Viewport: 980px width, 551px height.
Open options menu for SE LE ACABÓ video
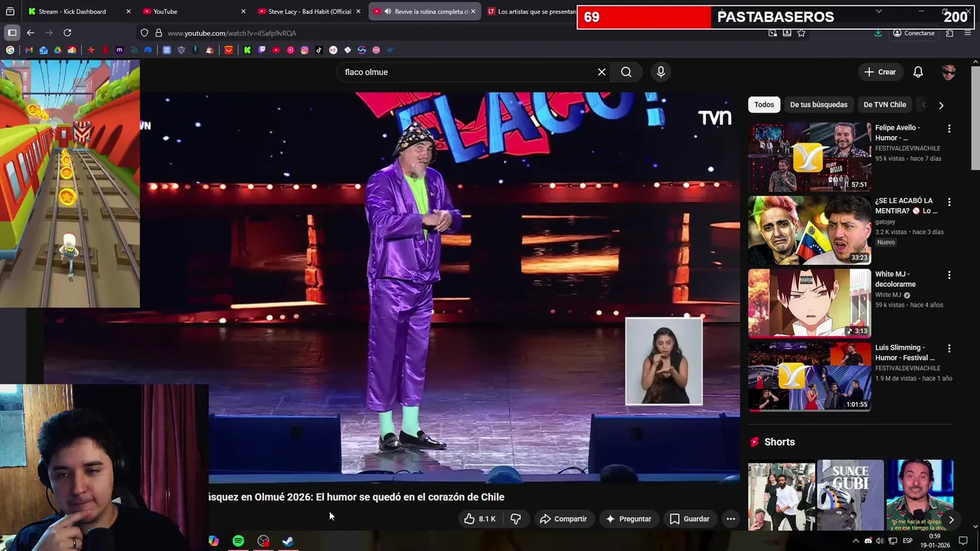(949, 202)
